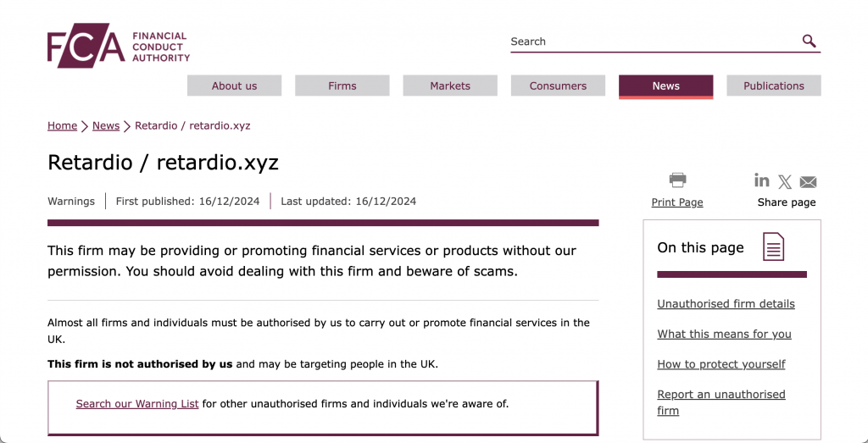
Task: Open the Firms menu
Action: tap(342, 86)
